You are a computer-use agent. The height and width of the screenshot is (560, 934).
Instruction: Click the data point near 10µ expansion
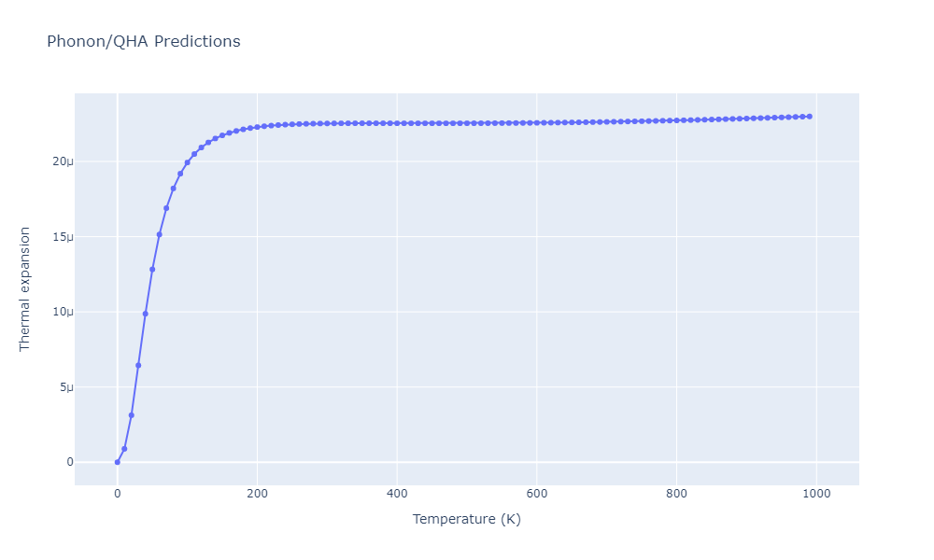click(146, 314)
